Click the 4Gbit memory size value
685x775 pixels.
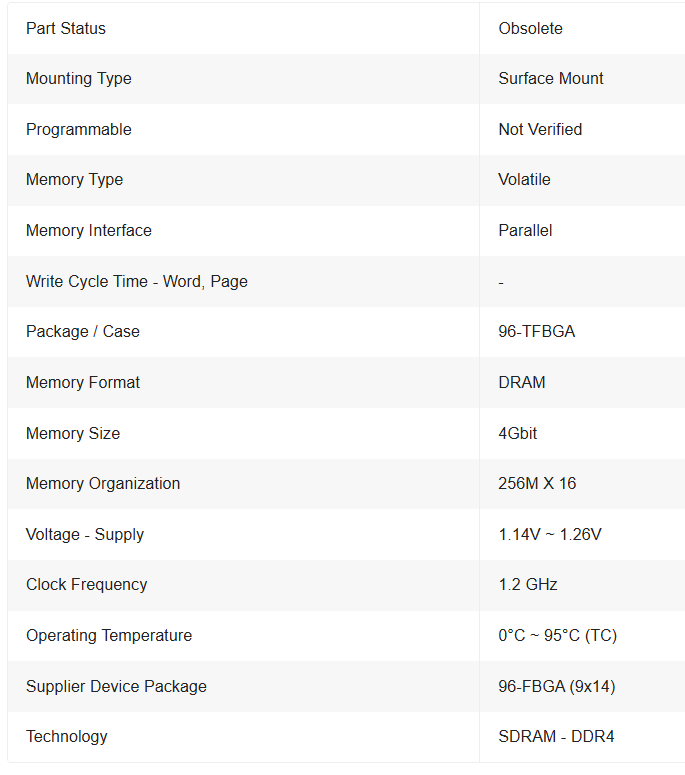coord(517,433)
